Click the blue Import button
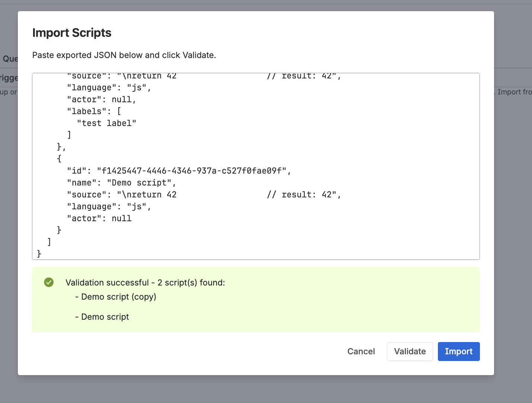This screenshot has width=532, height=403. click(458, 351)
